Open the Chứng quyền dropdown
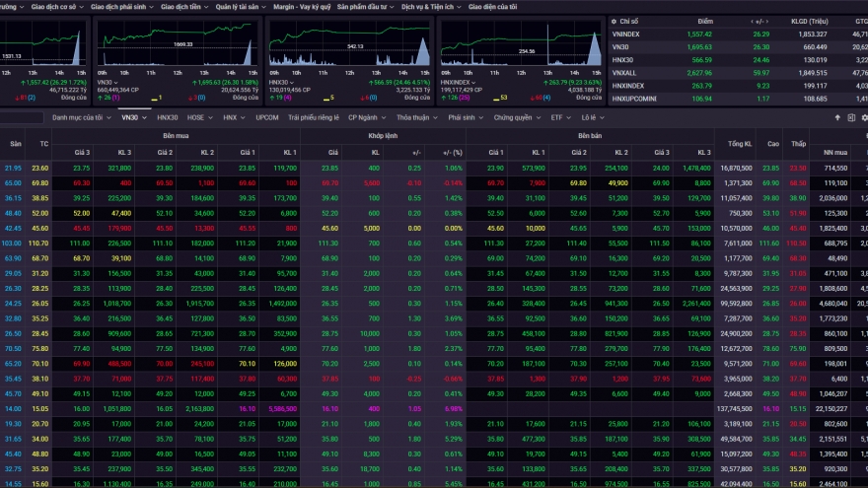The image size is (868, 488). 516,117
